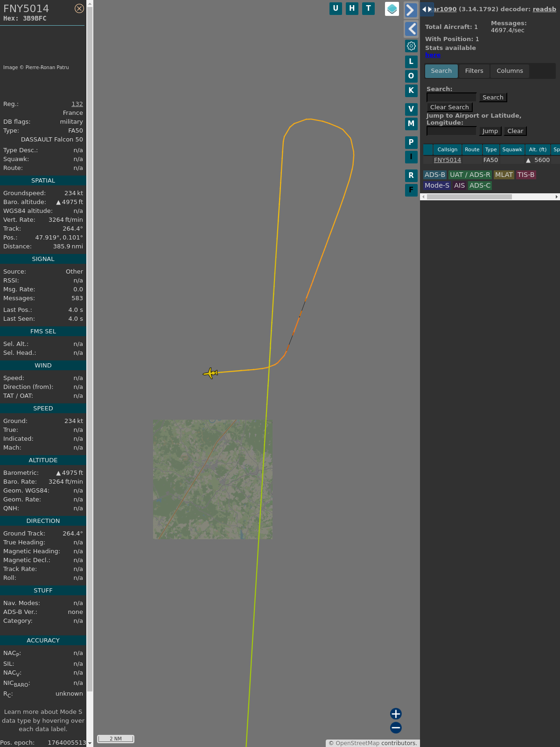Click the Jump button
The height and width of the screenshot is (747, 560).
pos(490,131)
